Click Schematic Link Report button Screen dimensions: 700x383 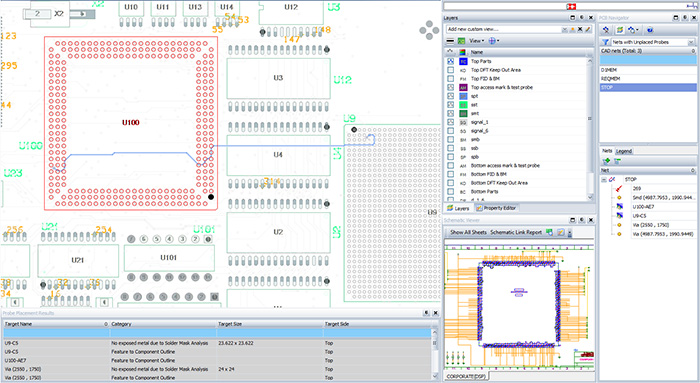pos(516,232)
